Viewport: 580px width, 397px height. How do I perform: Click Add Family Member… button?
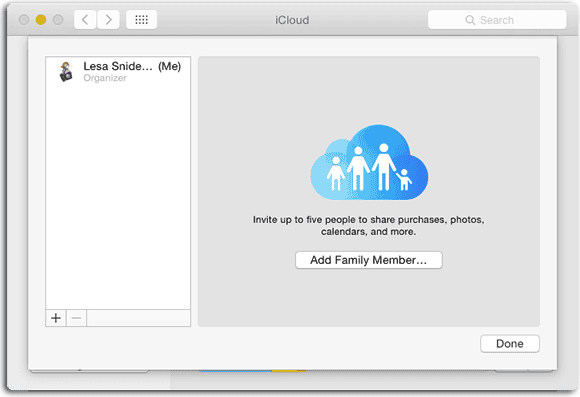click(x=368, y=260)
